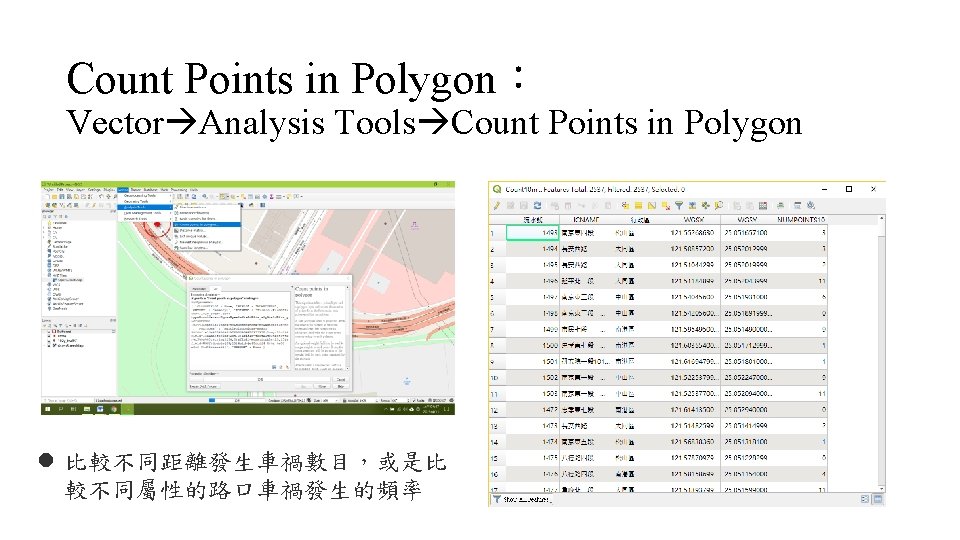The width and height of the screenshot is (960, 540).
Task: Click the attribute table scrollbar up arrow
Action: coord(882,219)
